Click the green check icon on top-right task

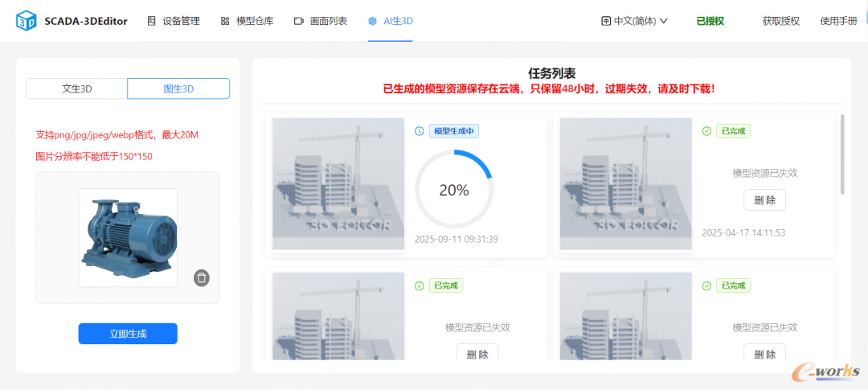706,131
